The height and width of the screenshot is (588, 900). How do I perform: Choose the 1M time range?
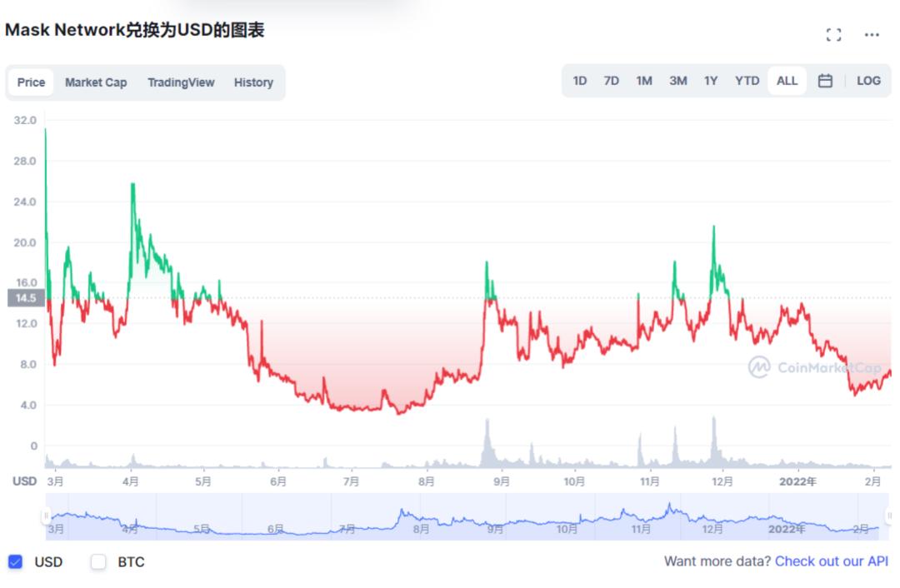[x=644, y=81]
